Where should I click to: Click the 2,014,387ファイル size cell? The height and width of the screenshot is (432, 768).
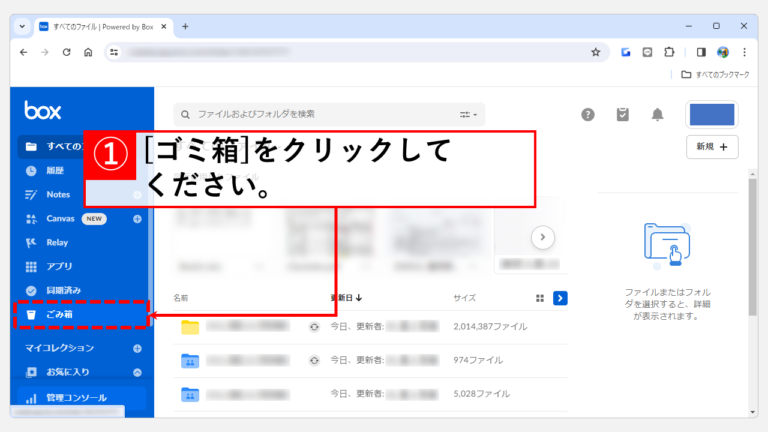point(490,326)
